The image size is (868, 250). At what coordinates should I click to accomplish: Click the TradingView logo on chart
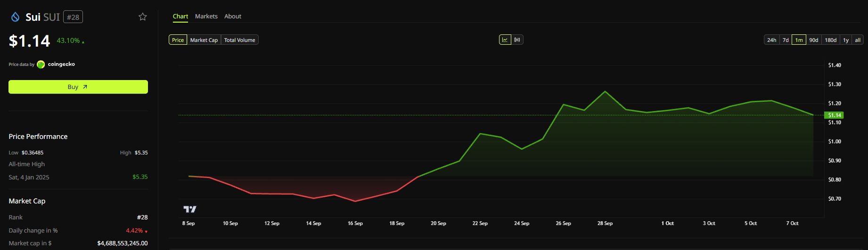click(x=190, y=209)
